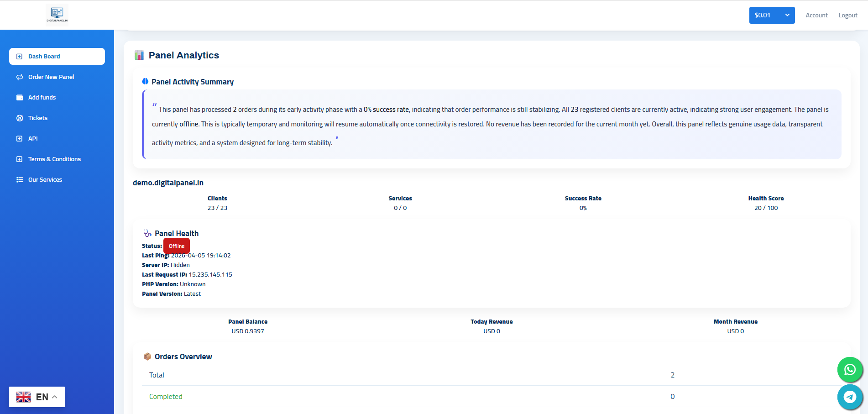Click the Order New Panel refresh icon
This screenshot has width=868, height=414.
point(19,77)
